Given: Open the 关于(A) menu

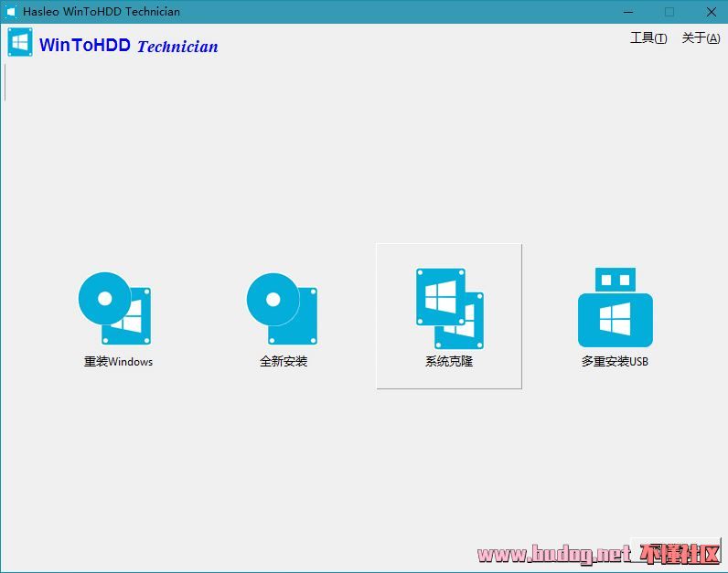Looking at the screenshot, I should coord(701,38).
